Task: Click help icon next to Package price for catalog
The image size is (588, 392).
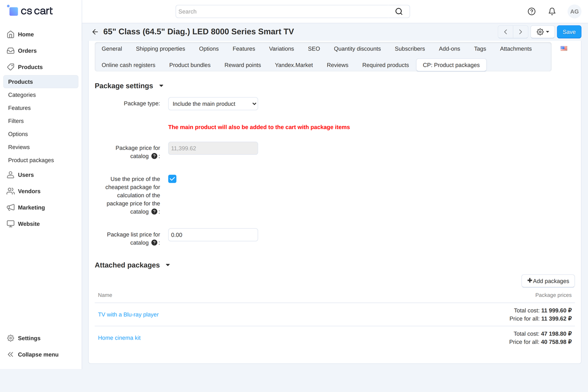Action: [154, 156]
